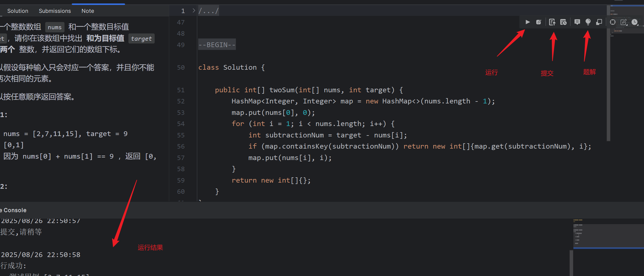Run the code with the play icon
Viewport: 644px width, 276px height.
click(x=527, y=22)
